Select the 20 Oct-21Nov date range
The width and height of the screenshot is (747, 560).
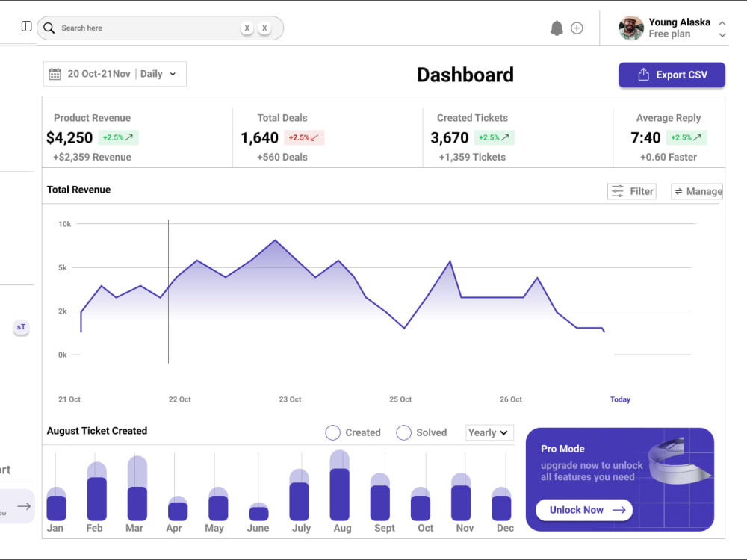pyautogui.click(x=99, y=74)
